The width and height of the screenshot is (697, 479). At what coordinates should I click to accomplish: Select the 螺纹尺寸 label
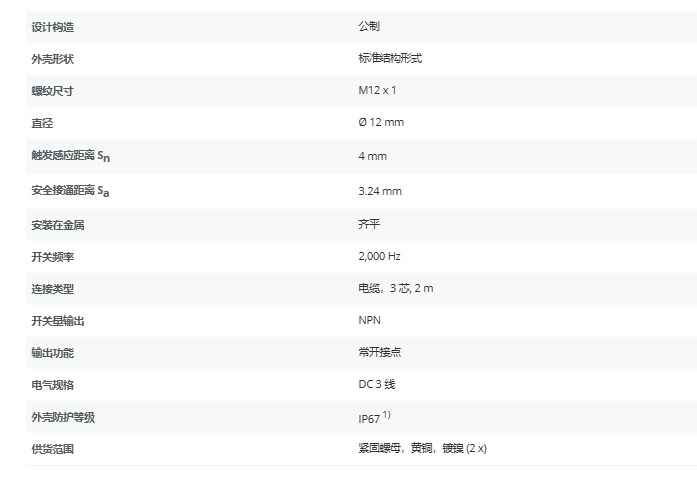point(52,91)
